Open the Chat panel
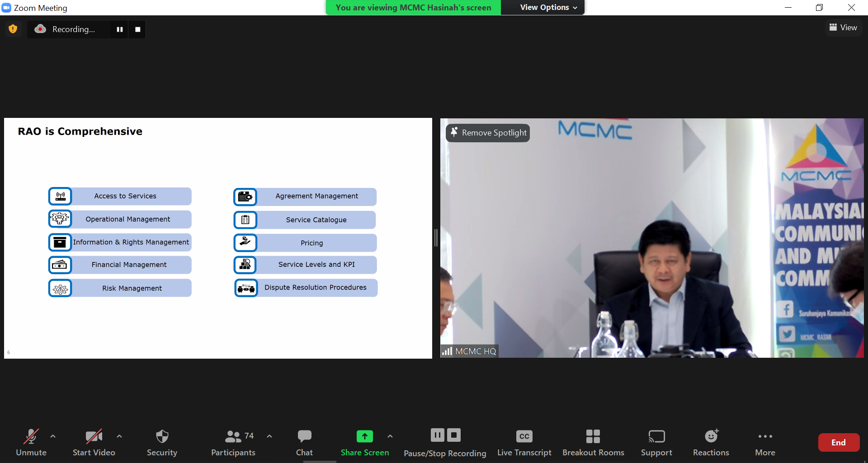 (x=304, y=442)
